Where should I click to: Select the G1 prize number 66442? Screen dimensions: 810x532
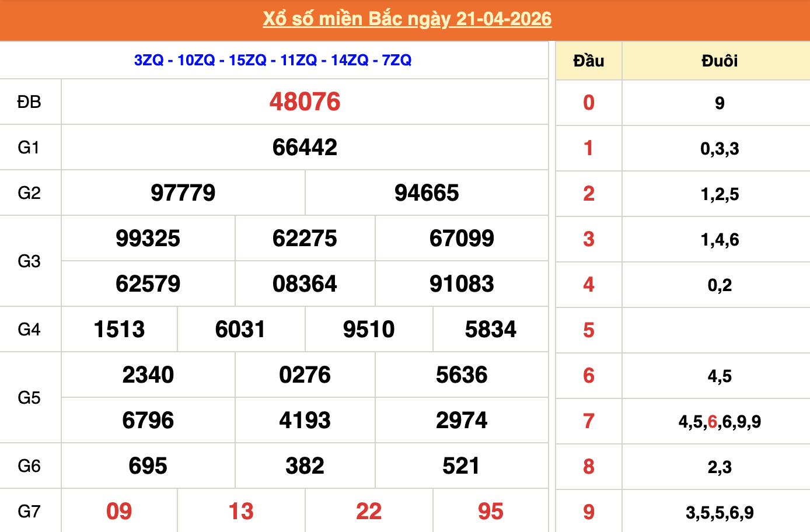click(x=305, y=148)
